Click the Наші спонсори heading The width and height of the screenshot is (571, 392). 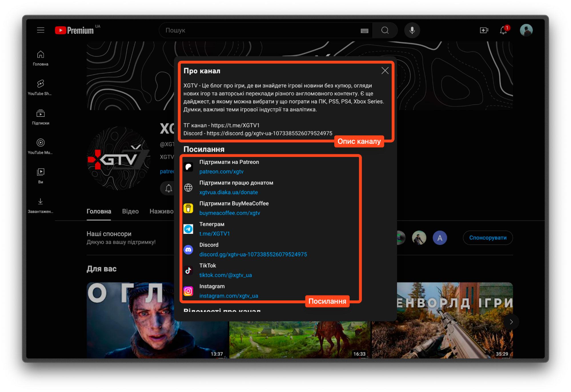point(109,234)
